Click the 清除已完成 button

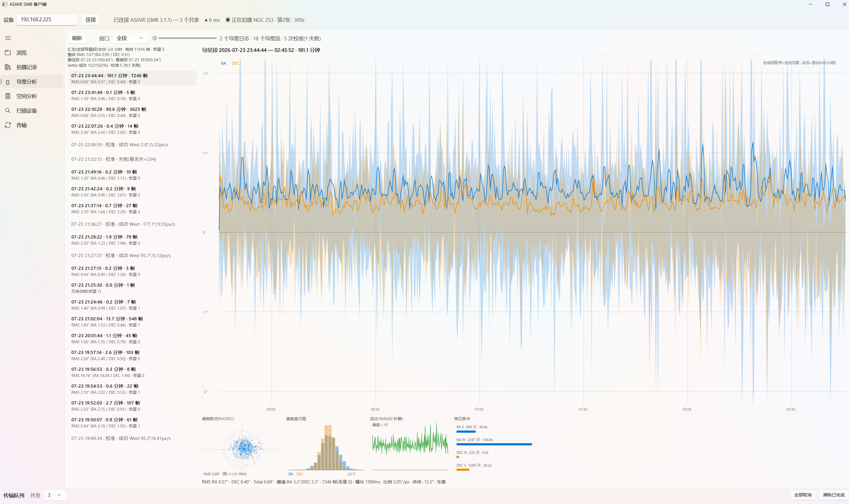833,495
